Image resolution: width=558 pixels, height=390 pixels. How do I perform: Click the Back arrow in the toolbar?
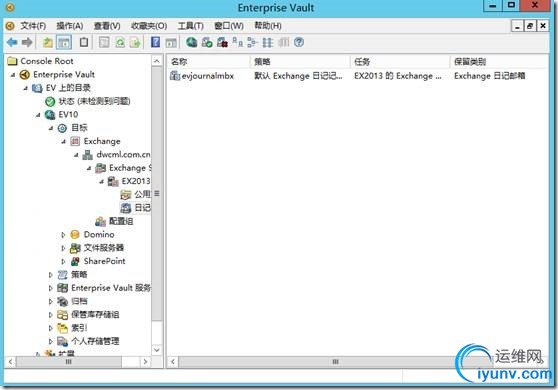(12, 43)
